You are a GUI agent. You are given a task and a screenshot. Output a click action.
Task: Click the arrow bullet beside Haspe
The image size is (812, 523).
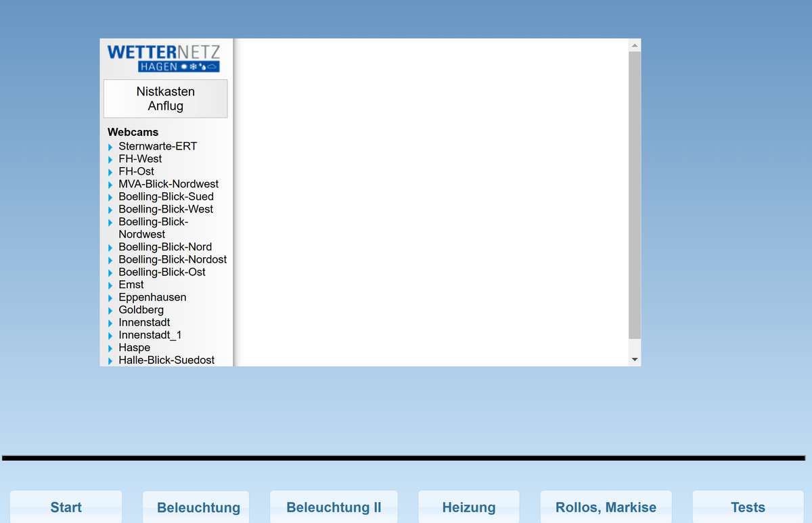110,348
